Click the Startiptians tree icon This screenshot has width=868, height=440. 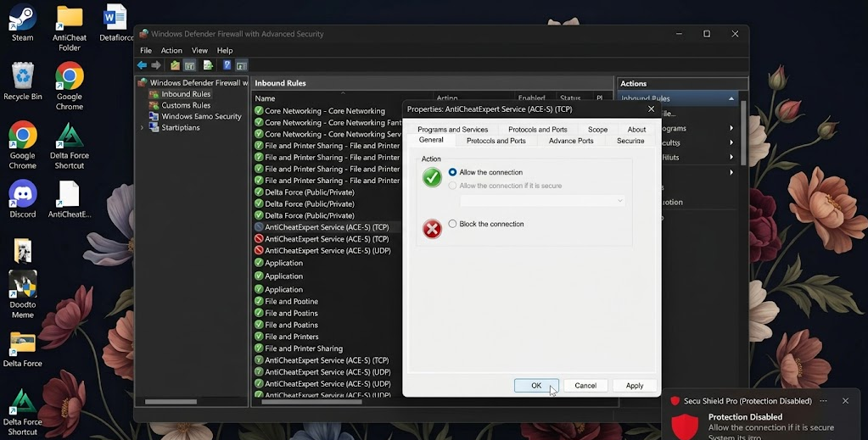tap(154, 127)
